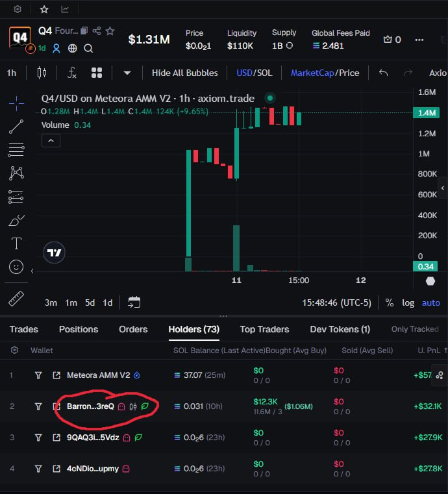This screenshot has height=494, width=448.
Task: Expand the toolbar dropdown arrow
Action: pos(127,73)
